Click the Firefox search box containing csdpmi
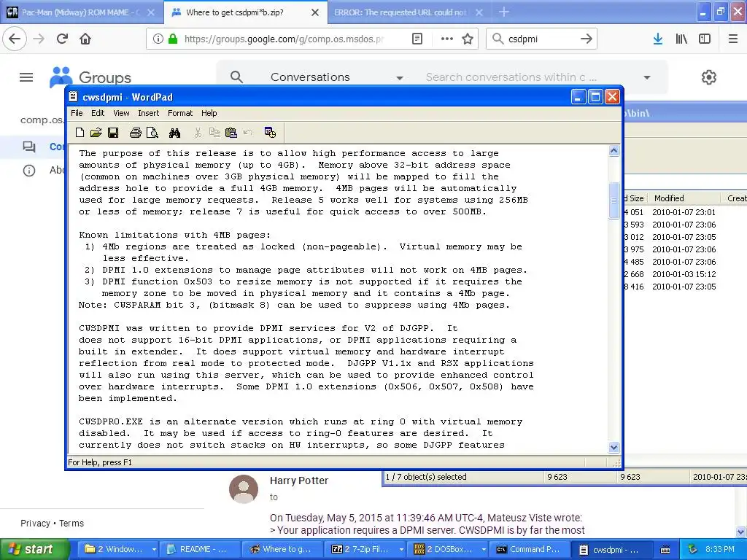 coord(541,39)
